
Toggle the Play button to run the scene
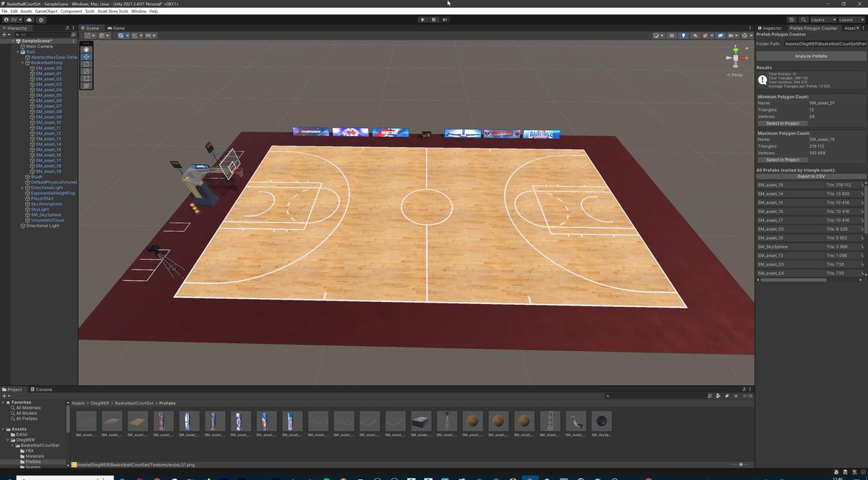point(422,20)
